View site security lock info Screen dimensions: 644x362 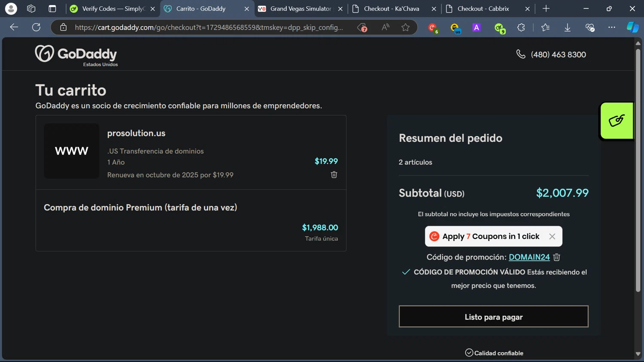pos(64,27)
